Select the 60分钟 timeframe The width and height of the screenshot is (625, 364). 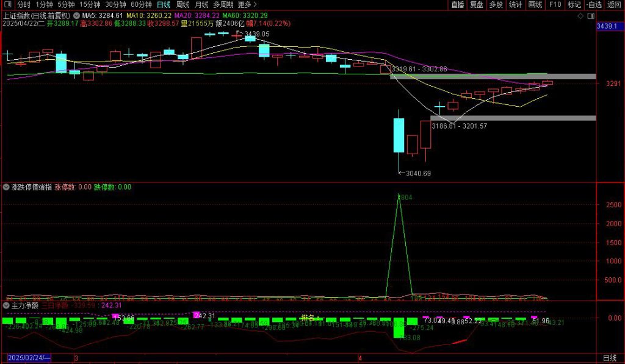(141, 4)
